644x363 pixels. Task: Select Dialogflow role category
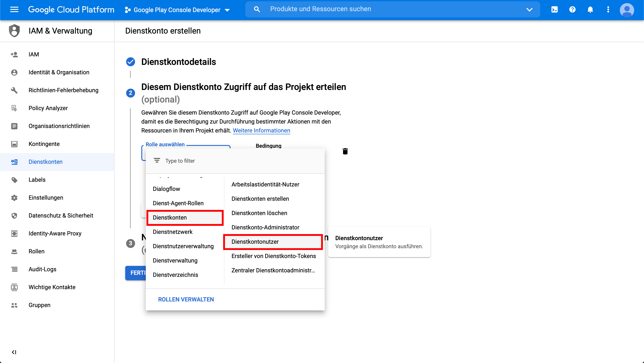click(185, 189)
